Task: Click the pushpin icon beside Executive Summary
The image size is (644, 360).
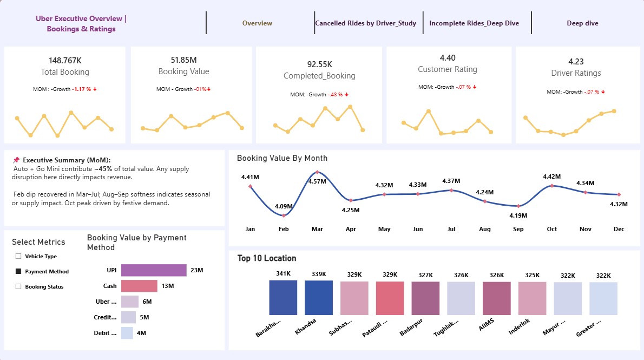Action: click(16, 160)
